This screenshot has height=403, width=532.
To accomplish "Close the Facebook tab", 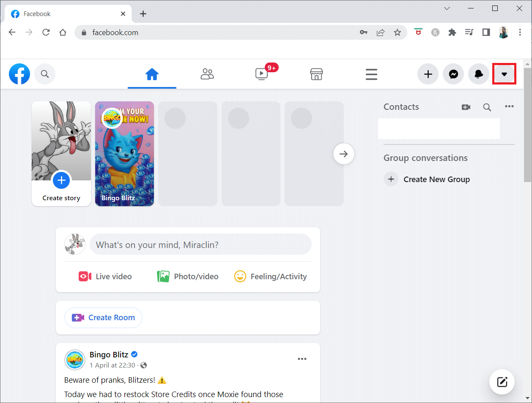I will pos(123,14).
